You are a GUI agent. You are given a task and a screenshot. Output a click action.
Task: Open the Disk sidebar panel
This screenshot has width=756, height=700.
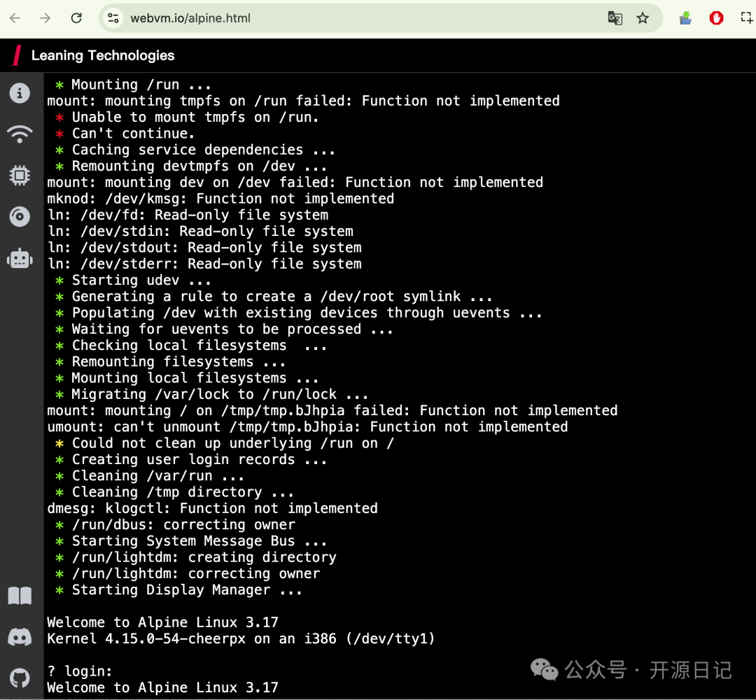[x=20, y=216]
